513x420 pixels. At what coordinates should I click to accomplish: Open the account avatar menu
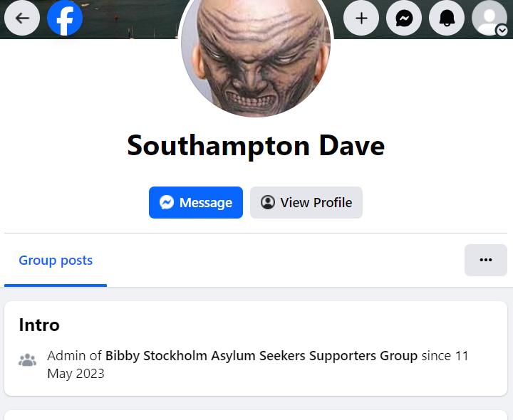point(489,18)
